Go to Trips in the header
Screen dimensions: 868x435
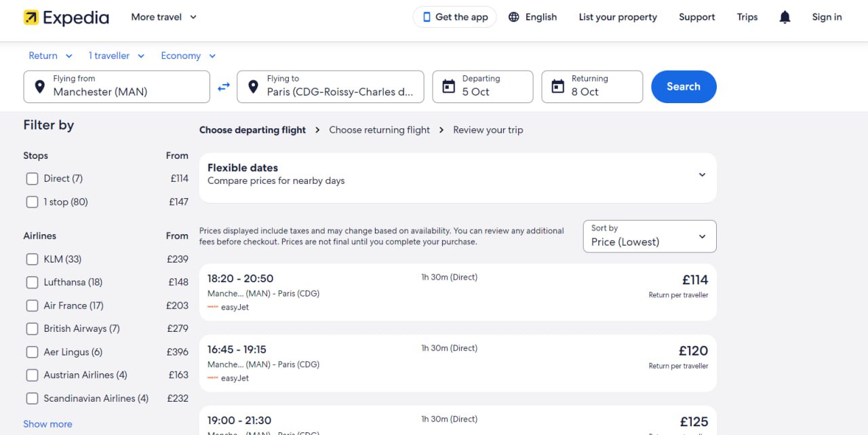click(x=747, y=17)
